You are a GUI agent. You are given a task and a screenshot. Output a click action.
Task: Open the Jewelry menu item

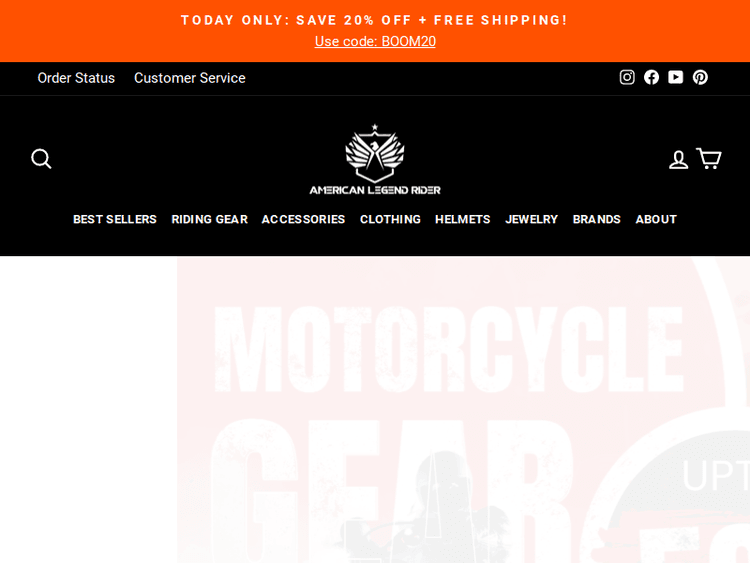[531, 219]
